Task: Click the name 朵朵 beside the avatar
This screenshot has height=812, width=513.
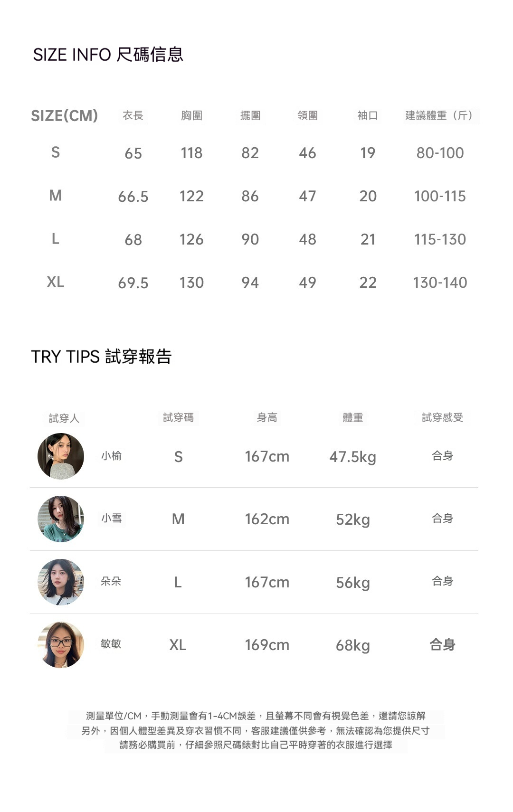Action: tap(111, 581)
